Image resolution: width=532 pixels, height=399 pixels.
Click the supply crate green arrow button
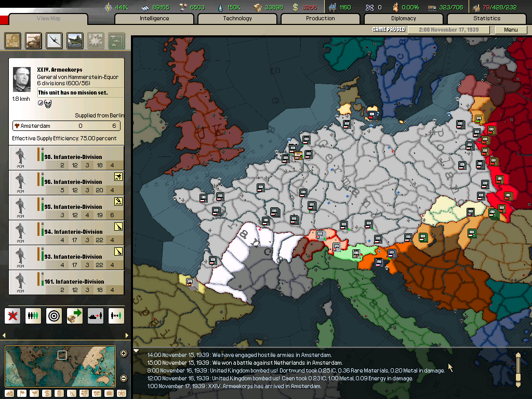(75, 316)
